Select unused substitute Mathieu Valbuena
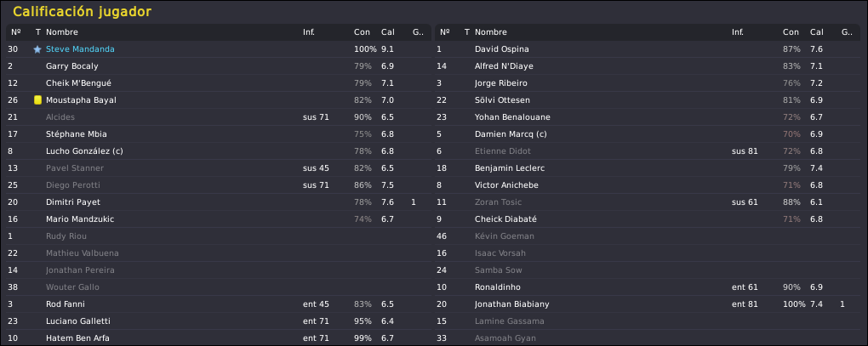868x346 pixels. [x=219, y=253]
